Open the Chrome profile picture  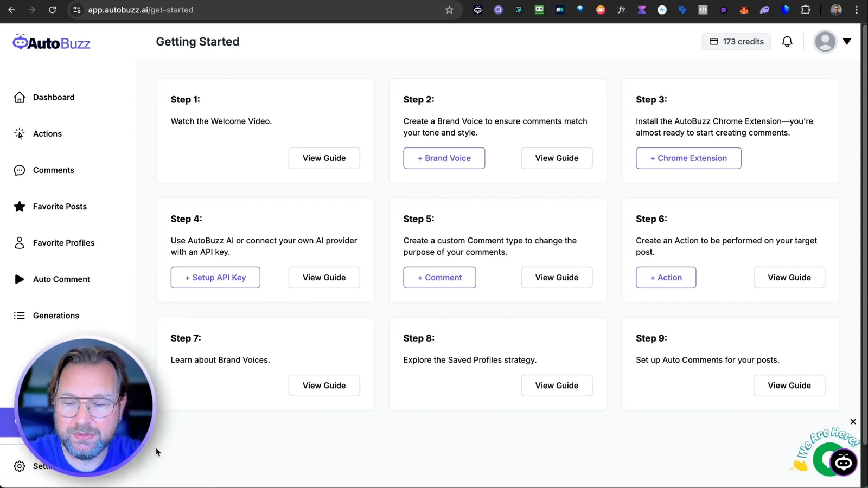tap(836, 10)
